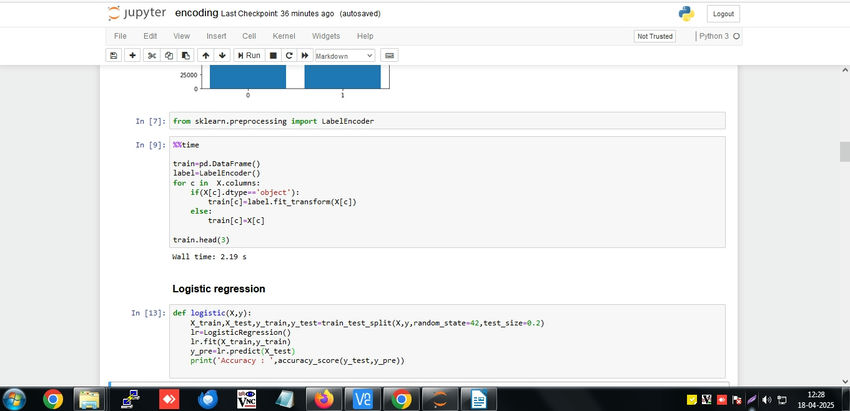
Task: Cut selected cells with scissors icon
Action: point(152,55)
